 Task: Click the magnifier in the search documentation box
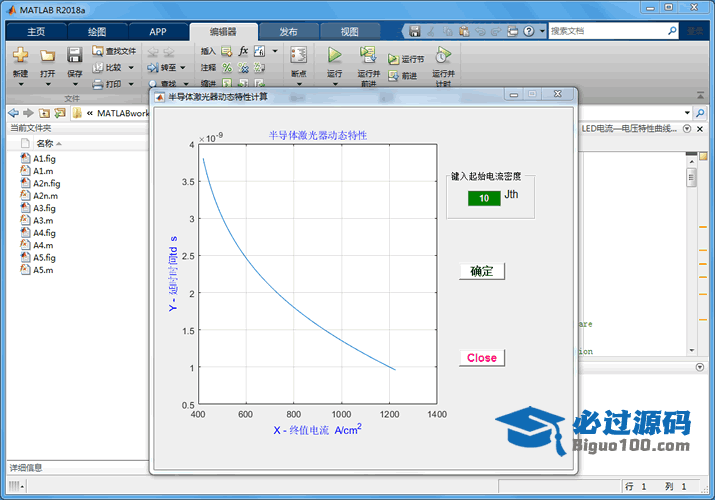point(672,31)
